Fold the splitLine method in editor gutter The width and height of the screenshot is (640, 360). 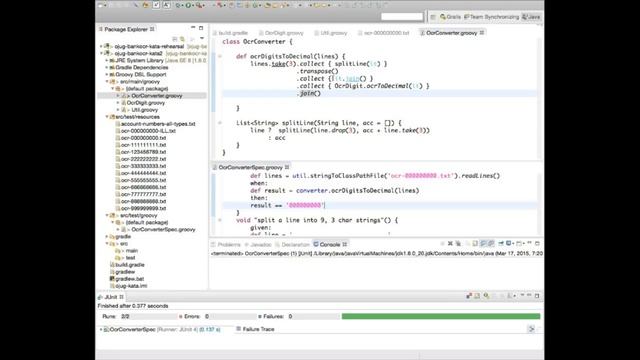pyautogui.click(x=220, y=123)
